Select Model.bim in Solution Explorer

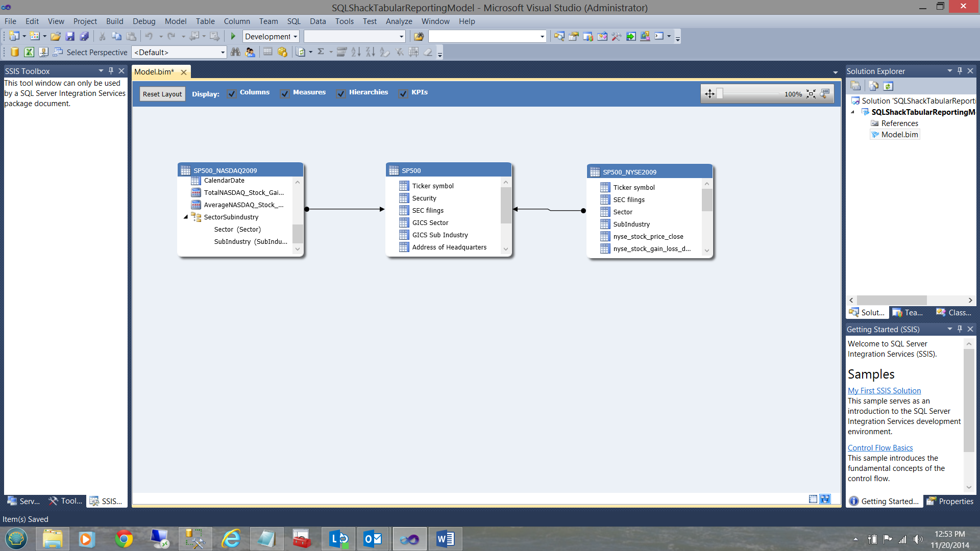tap(899, 135)
